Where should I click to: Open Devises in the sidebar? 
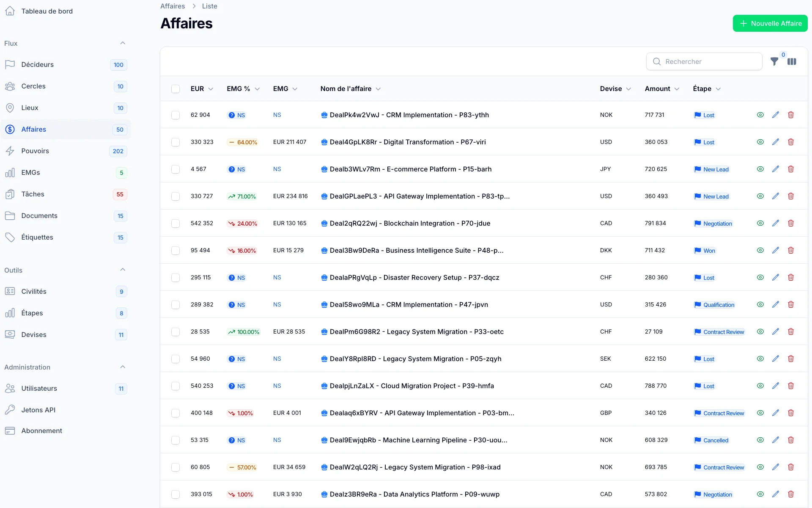(x=66, y=334)
